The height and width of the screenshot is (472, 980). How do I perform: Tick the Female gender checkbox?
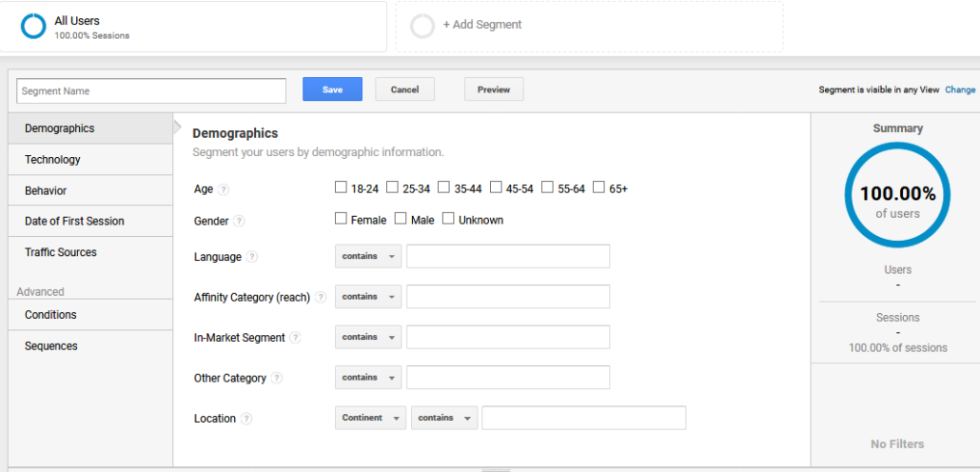click(341, 218)
